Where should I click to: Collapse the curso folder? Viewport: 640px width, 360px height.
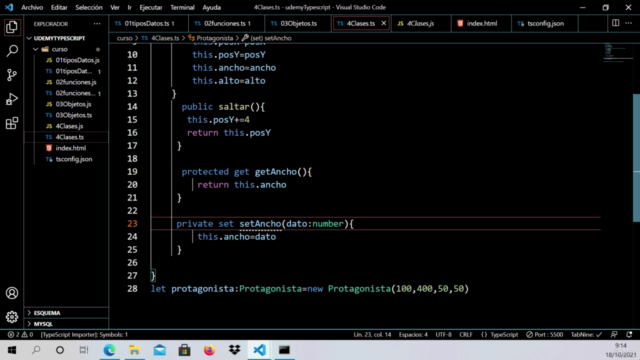(x=60, y=49)
